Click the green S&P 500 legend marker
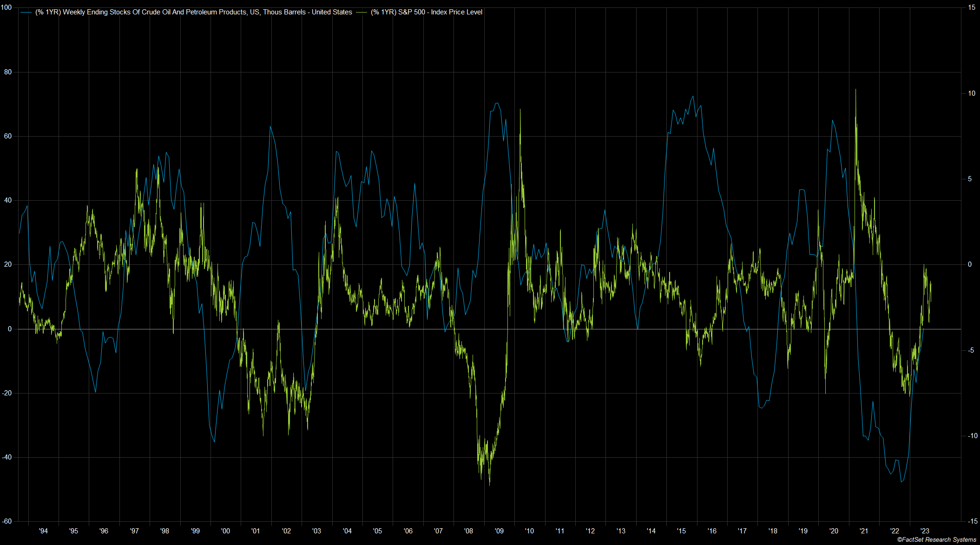This screenshot has width=980, height=545. click(362, 13)
